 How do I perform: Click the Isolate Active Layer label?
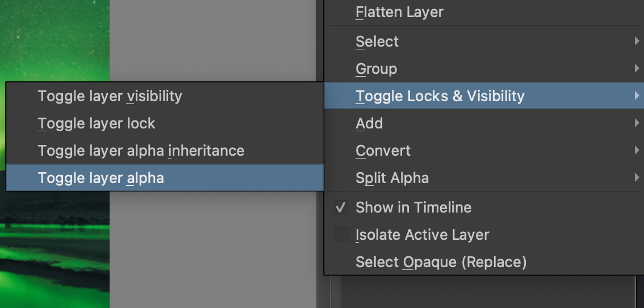click(x=422, y=235)
